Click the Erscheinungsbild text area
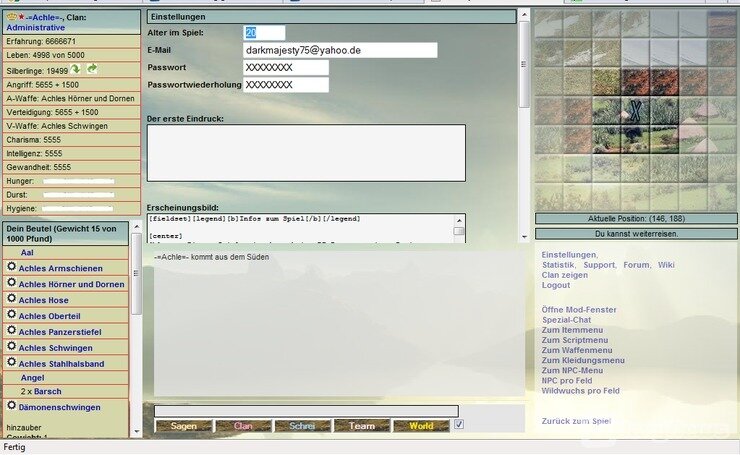 coord(300,229)
